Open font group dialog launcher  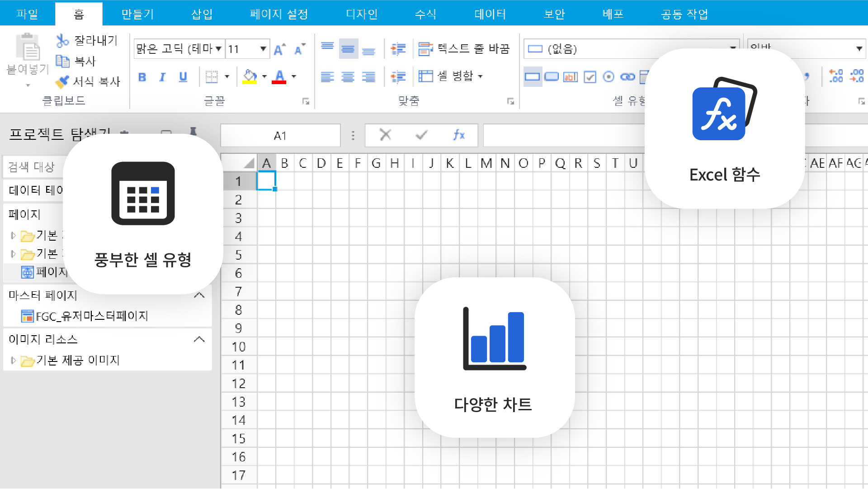(306, 101)
